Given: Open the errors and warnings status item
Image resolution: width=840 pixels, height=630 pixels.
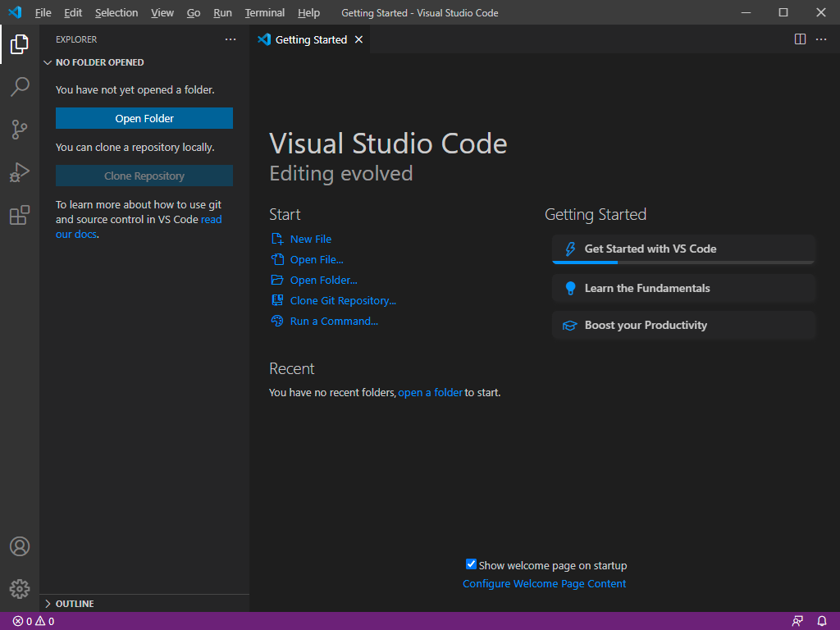Looking at the screenshot, I should (x=33, y=622).
